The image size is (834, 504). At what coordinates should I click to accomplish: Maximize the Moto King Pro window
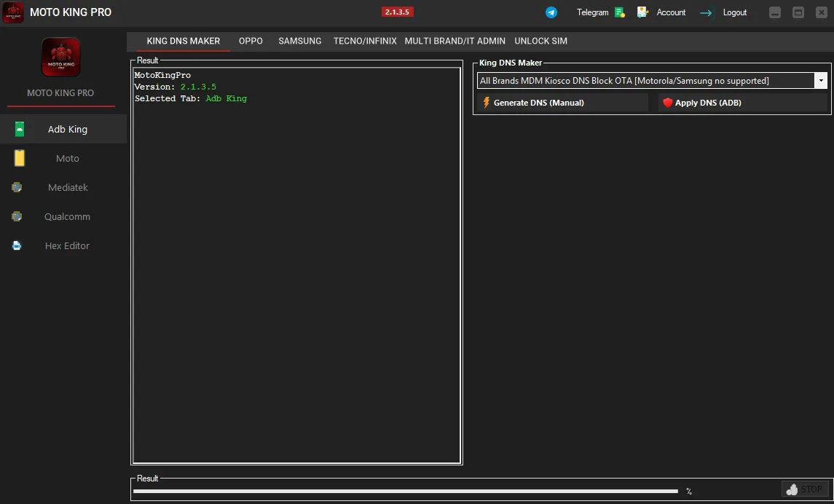[x=798, y=12]
